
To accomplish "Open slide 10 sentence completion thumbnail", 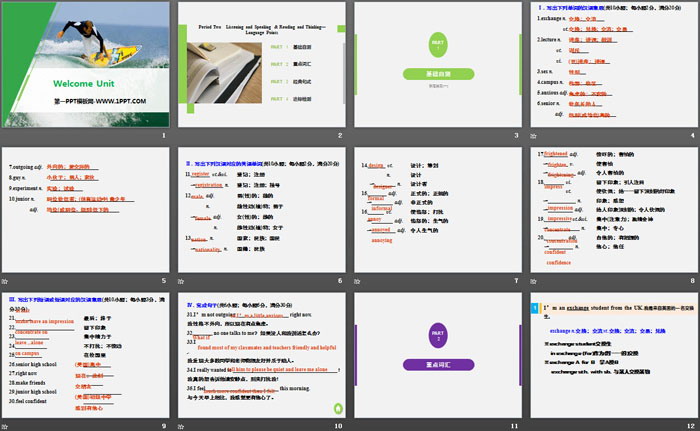I will 262,355.
